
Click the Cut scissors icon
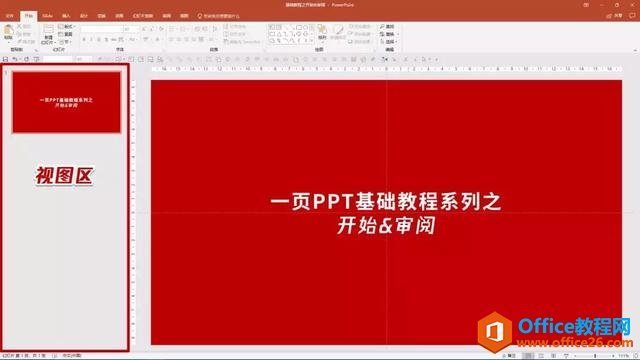coord(19,26)
